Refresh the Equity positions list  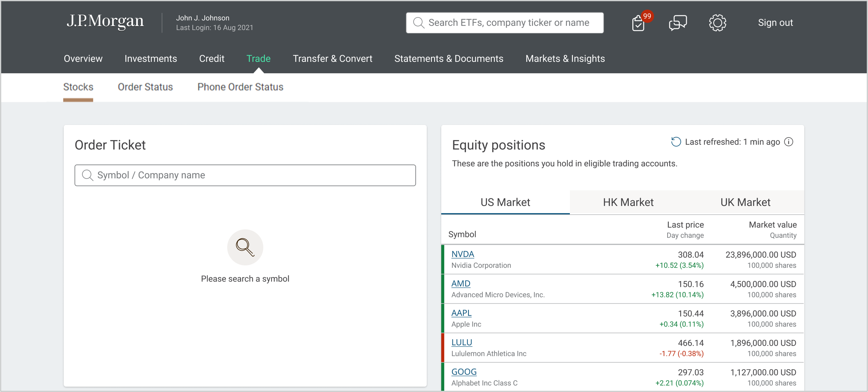click(x=676, y=142)
